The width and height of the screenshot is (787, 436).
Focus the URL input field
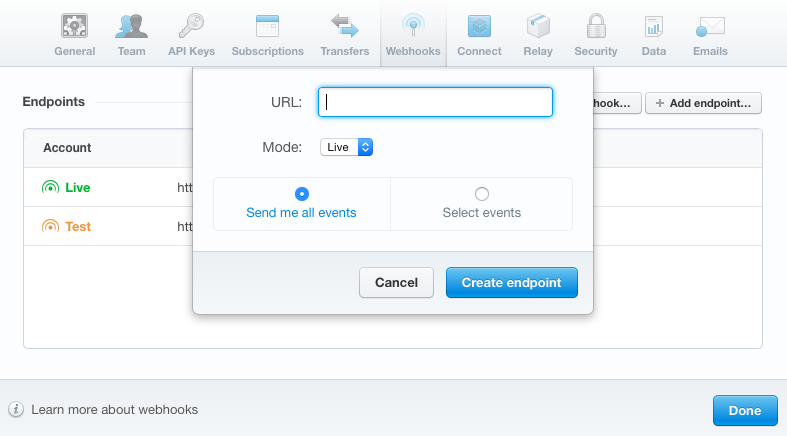click(435, 102)
